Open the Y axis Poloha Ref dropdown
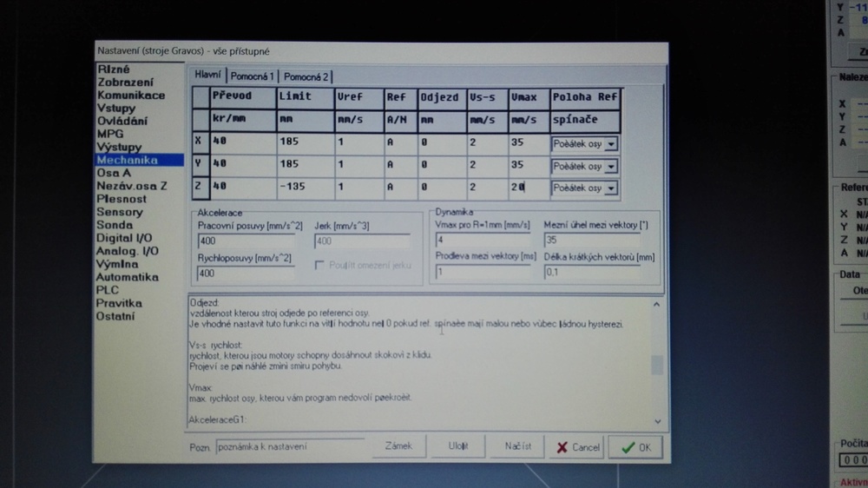 click(610, 166)
